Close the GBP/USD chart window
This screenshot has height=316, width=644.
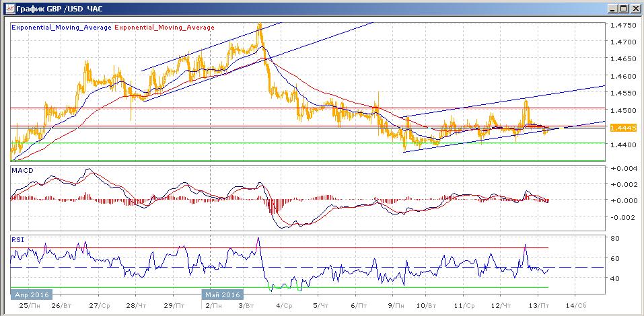click(x=635, y=8)
